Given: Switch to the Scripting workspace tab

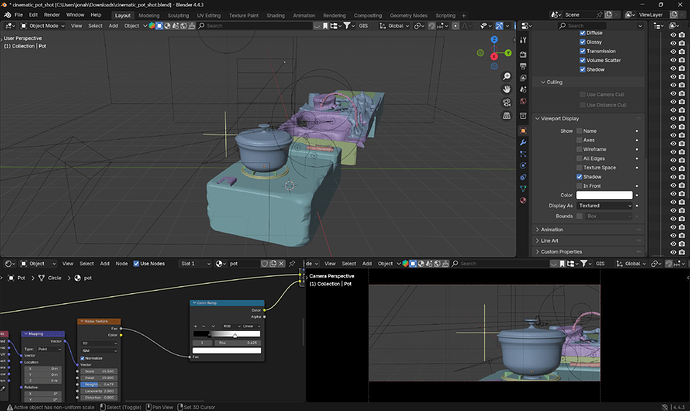Looking at the screenshot, I should pos(445,15).
